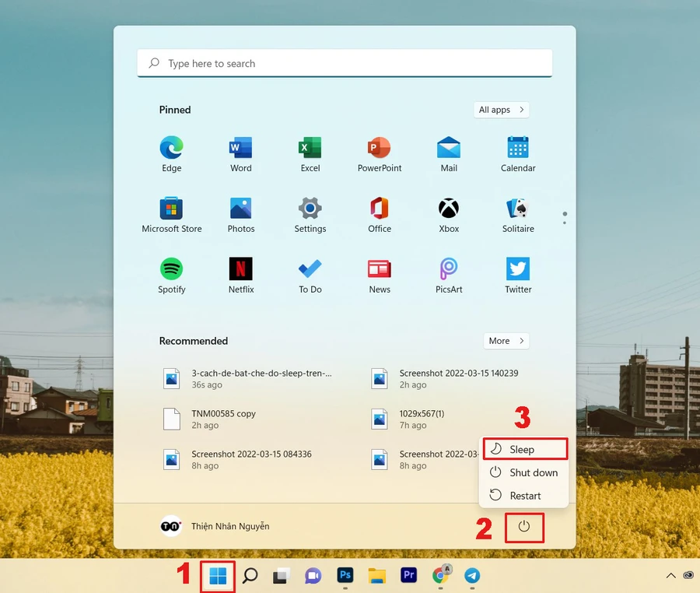Image resolution: width=700 pixels, height=593 pixels.
Task: Launch Microsoft Store
Action: (171, 215)
